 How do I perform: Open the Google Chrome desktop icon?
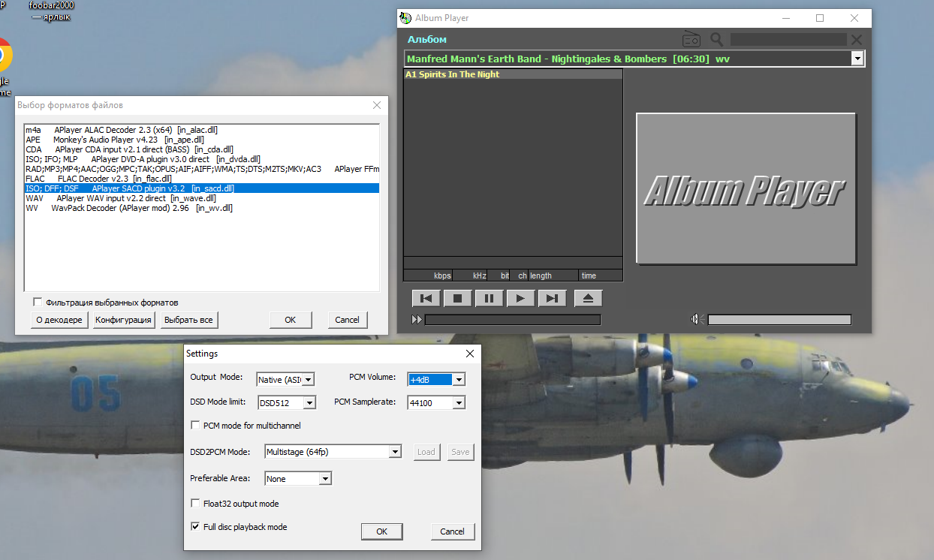[x=2, y=56]
